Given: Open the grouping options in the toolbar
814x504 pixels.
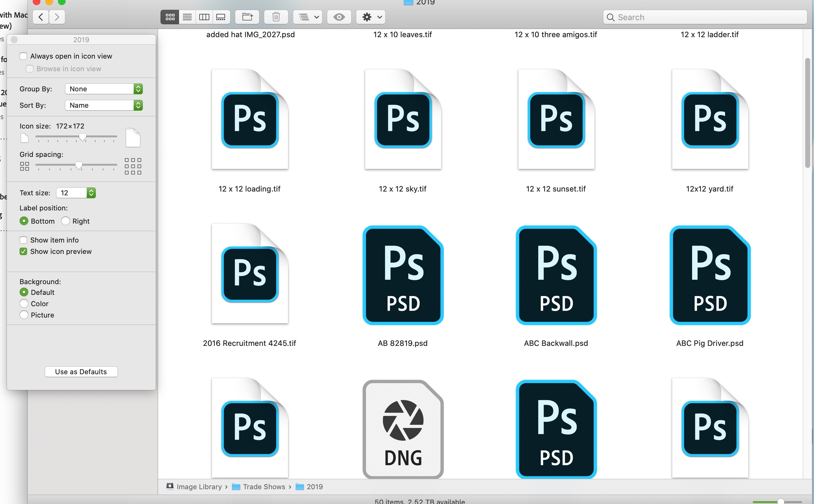Looking at the screenshot, I should click(307, 17).
